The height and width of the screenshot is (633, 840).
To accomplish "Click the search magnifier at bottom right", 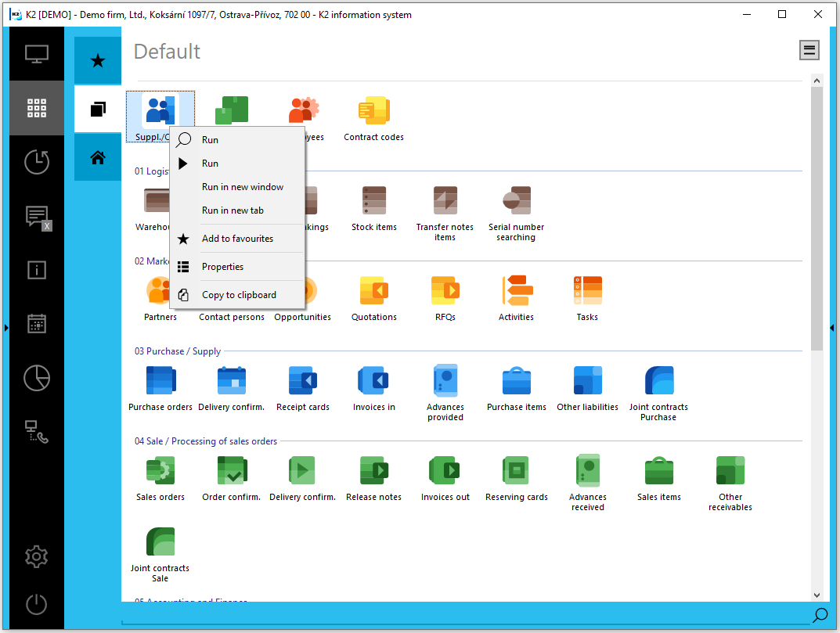I will [x=820, y=615].
